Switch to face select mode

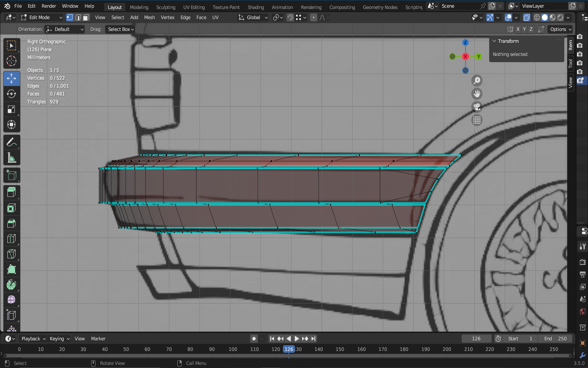click(86, 18)
